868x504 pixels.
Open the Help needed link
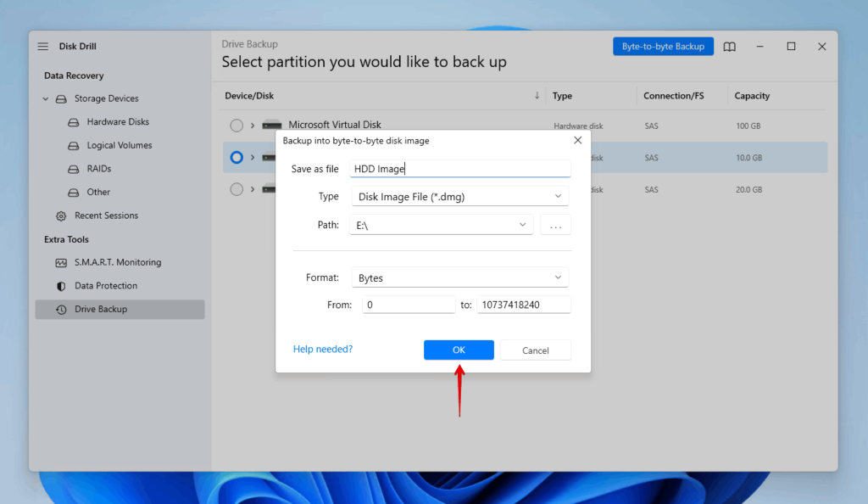coord(322,349)
